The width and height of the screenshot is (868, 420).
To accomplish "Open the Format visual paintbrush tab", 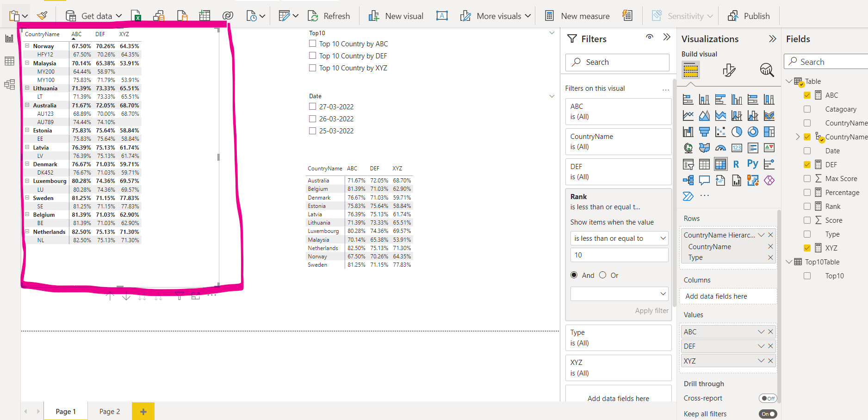I will (x=729, y=70).
